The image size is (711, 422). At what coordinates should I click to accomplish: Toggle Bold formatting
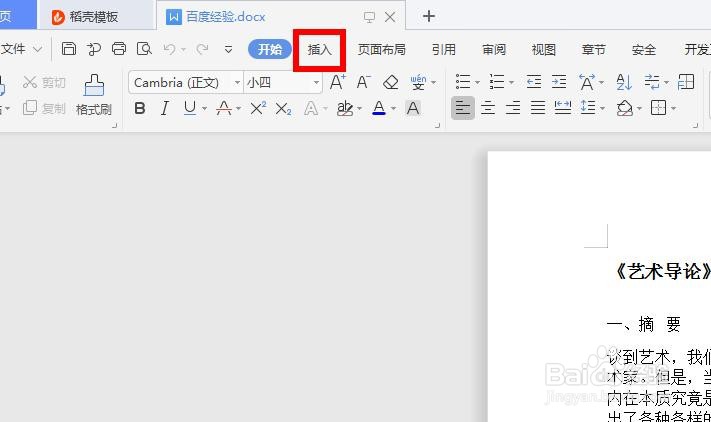pyautogui.click(x=140, y=108)
